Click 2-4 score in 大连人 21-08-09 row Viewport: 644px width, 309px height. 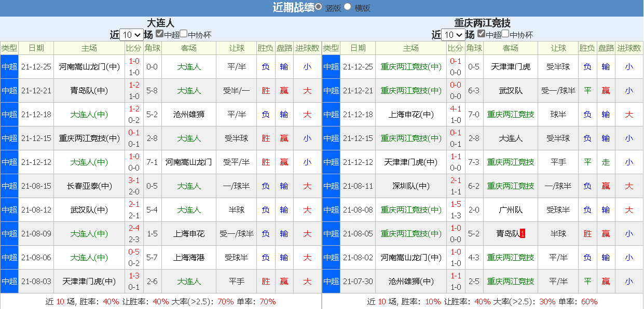point(134,228)
